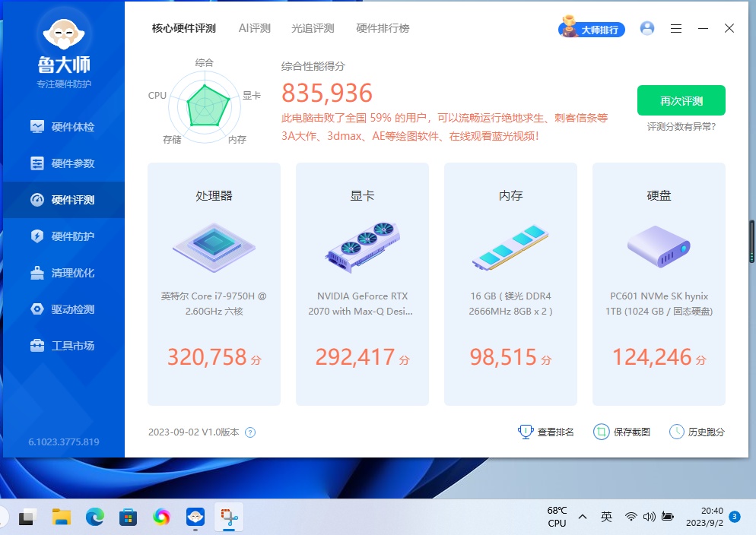Open Microsoft Store from the taskbar

point(129,518)
